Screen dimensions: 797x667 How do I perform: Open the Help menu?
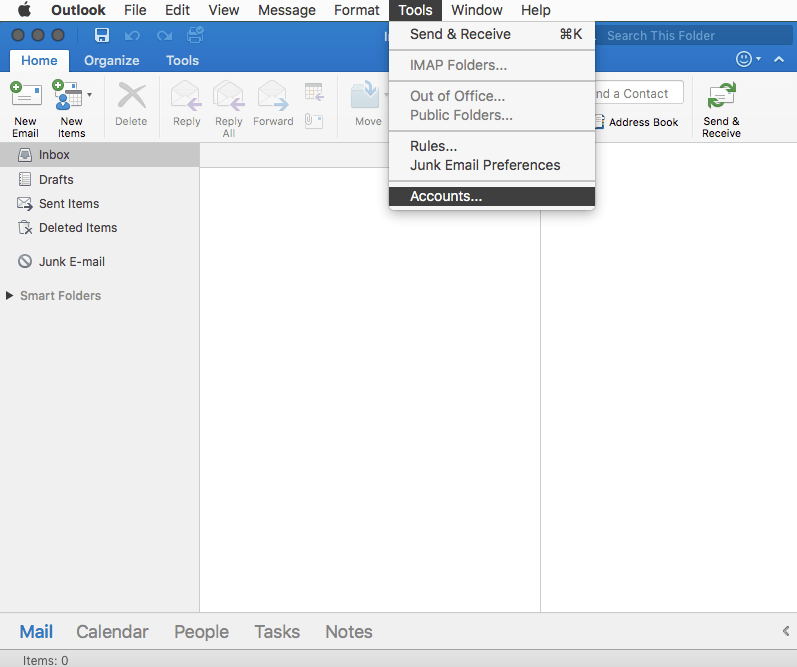(536, 10)
